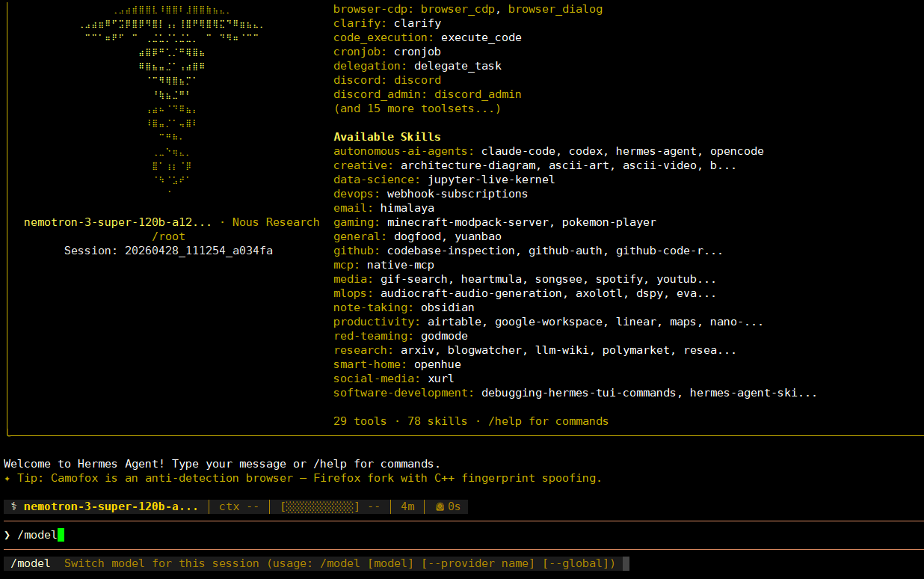Click the "software-development" skill category
The height and width of the screenshot is (579, 924).
coord(404,393)
